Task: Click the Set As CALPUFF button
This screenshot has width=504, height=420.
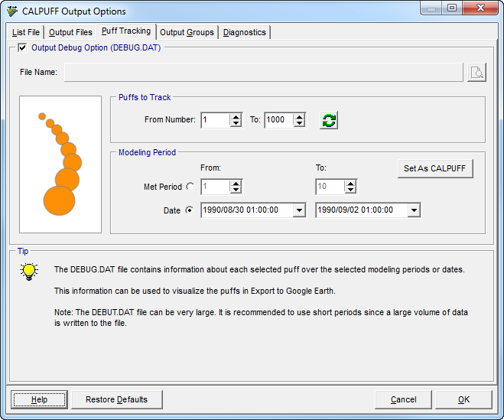Action: (435, 168)
